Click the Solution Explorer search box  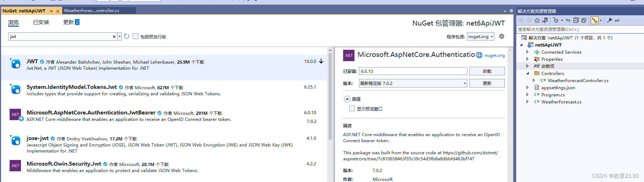coord(580,30)
